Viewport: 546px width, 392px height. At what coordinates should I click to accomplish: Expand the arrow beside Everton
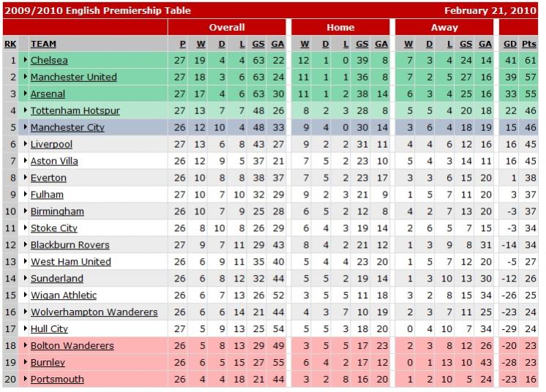(26, 178)
